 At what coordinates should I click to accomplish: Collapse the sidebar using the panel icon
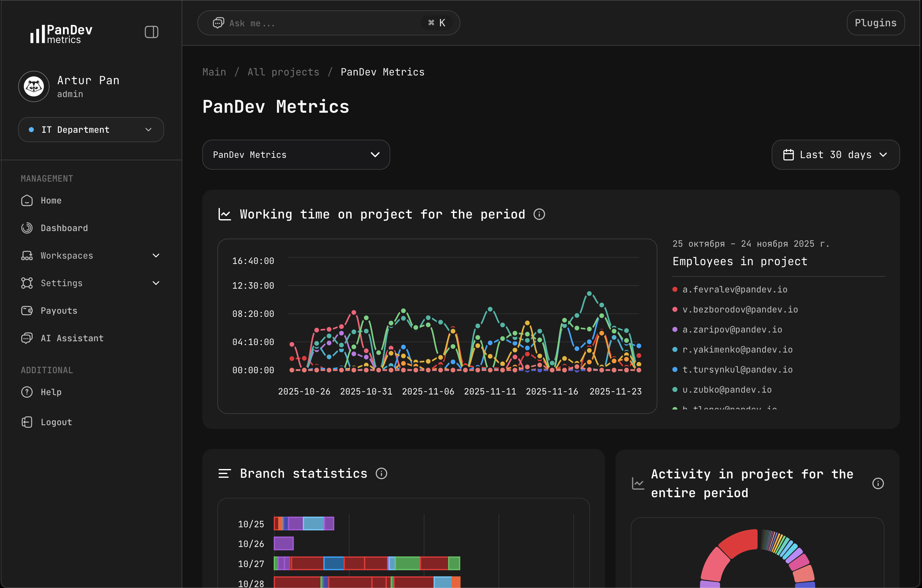(151, 32)
